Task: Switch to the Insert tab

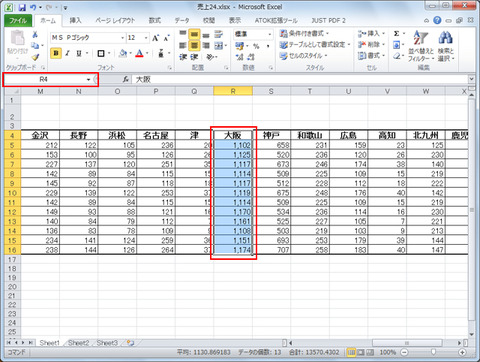Action: pos(76,21)
